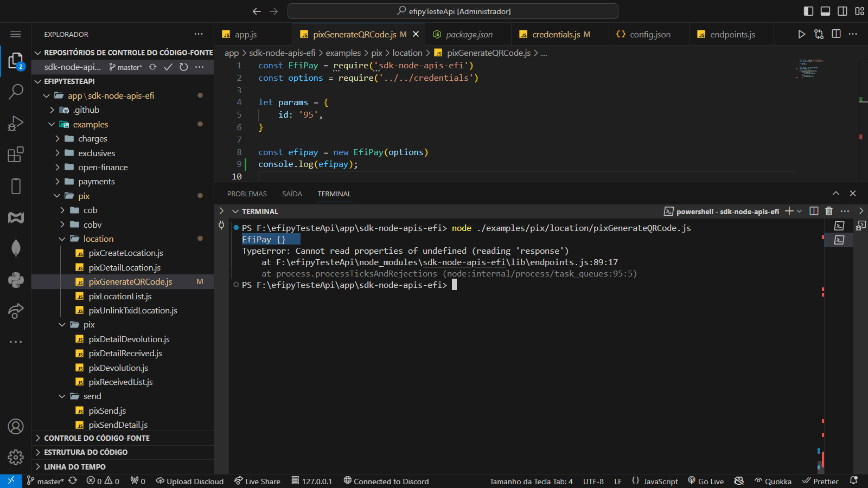The height and width of the screenshot is (488, 868).
Task: Expand CONTROLE DO CÓDIGO-FONTE section
Action: pyautogui.click(x=123, y=438)
